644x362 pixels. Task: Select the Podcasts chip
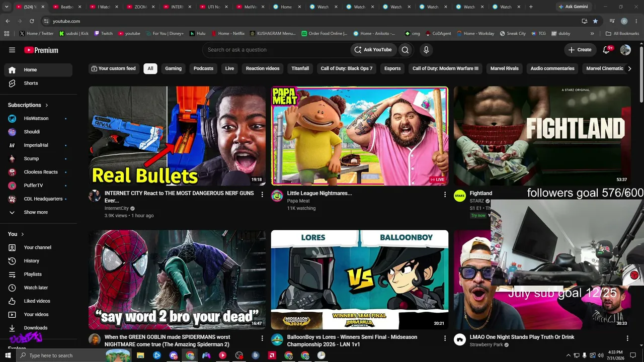[204, 68]
